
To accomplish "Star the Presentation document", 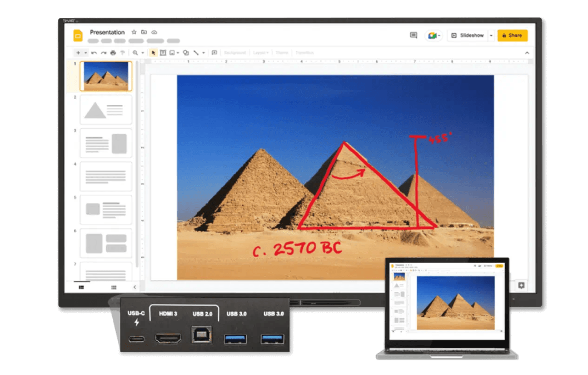I will (x=134, y=32).
